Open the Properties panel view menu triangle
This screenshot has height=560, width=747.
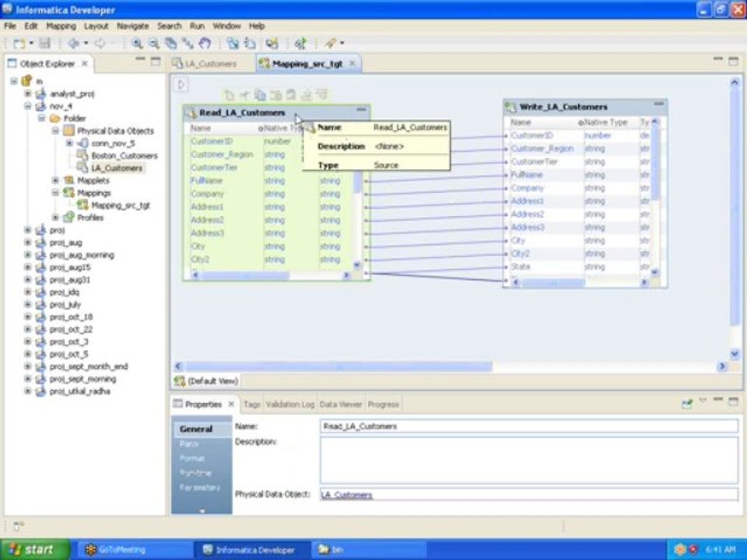[x=702, y=401]
